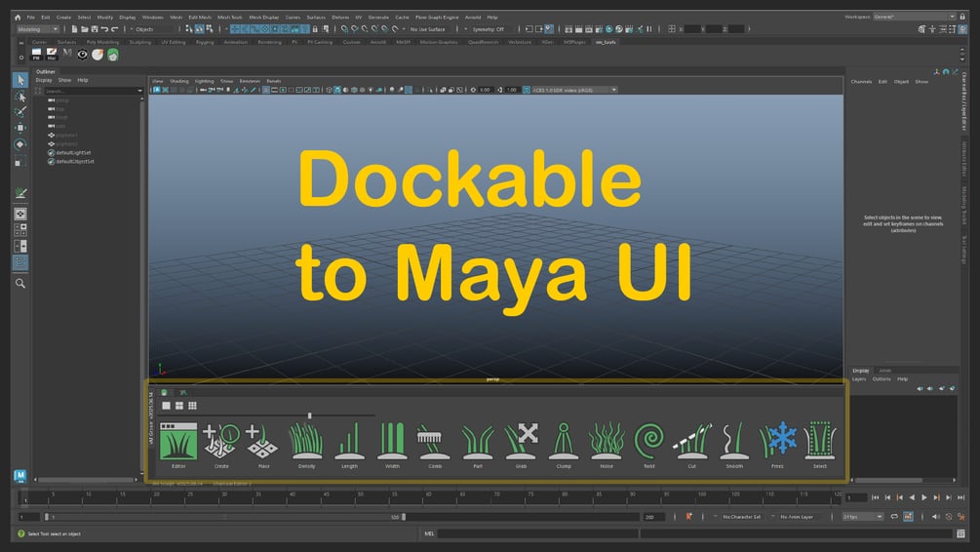Click the undo arrow icon
980x552 pixels.
[104, 28]
